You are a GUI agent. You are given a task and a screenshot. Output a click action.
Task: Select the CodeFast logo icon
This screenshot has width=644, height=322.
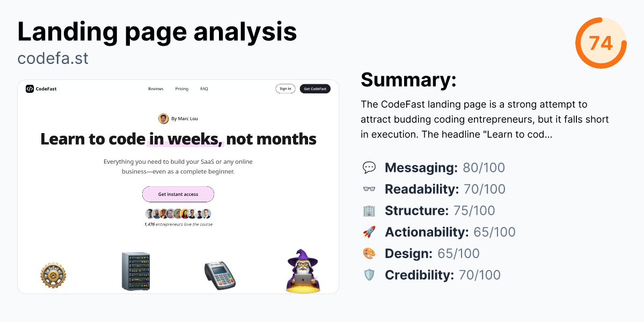tap(30, 89)
